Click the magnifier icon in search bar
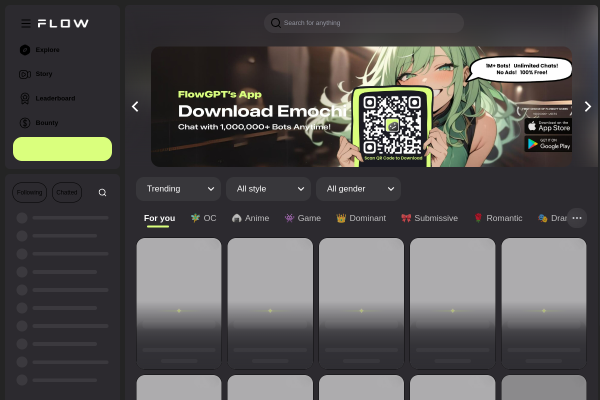This screenshot has width=600, height=400. click(x=276, y=23)
